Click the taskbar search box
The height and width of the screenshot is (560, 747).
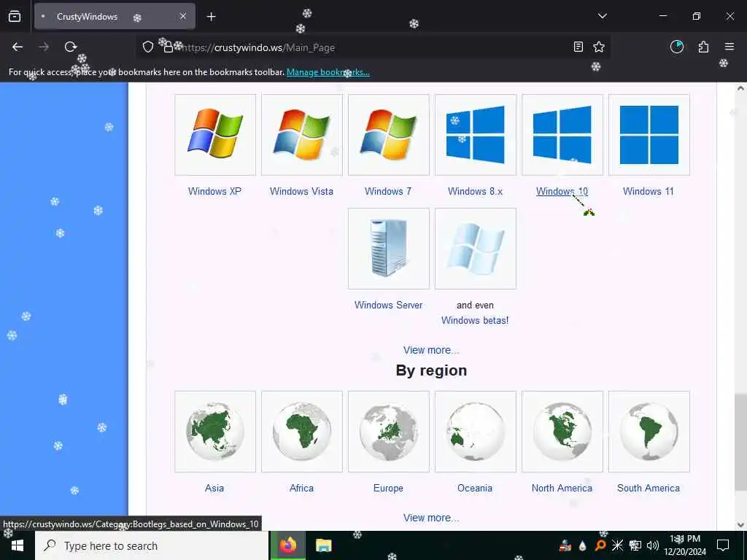[152, 545]
